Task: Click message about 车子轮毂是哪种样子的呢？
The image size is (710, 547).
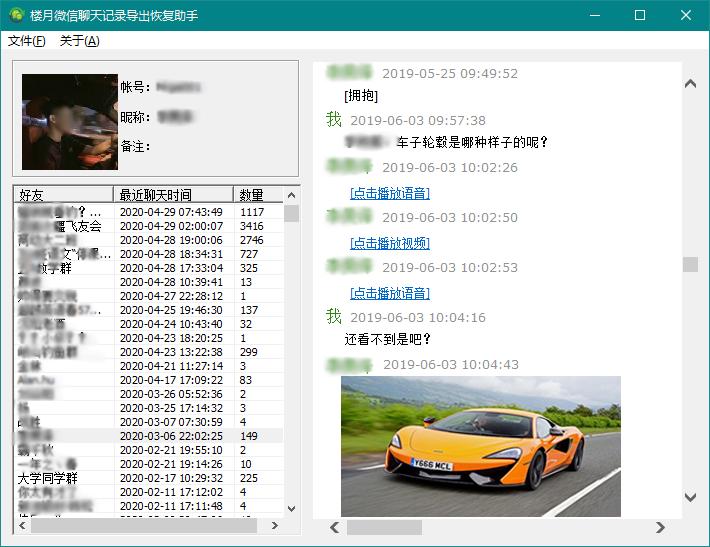Action: pyautogui.click(x=472, y=142)
